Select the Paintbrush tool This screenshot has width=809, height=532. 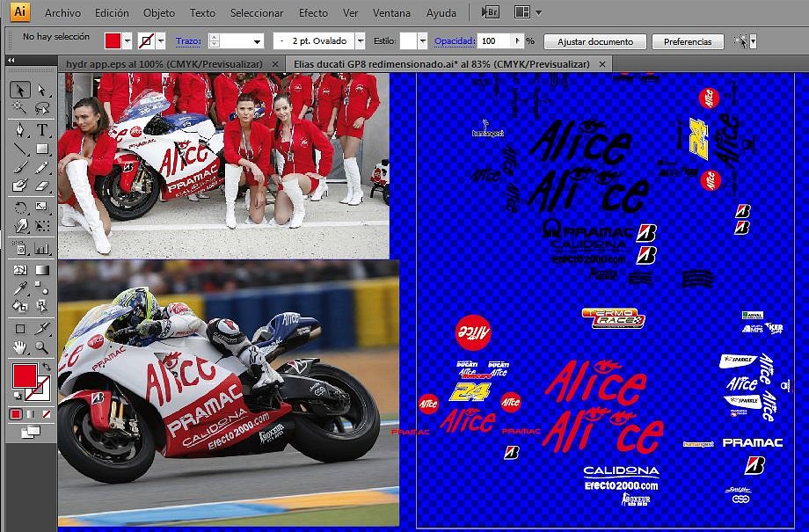tap(19, 167)
